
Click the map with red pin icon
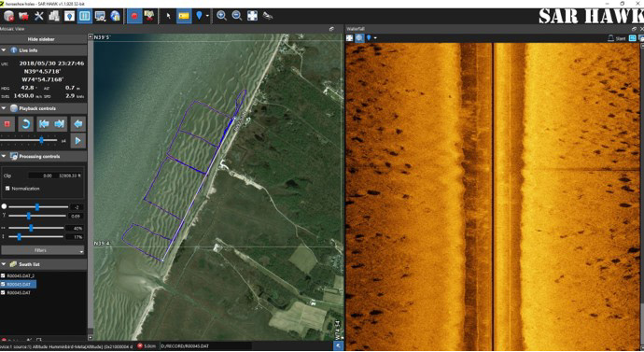(149, 16)
